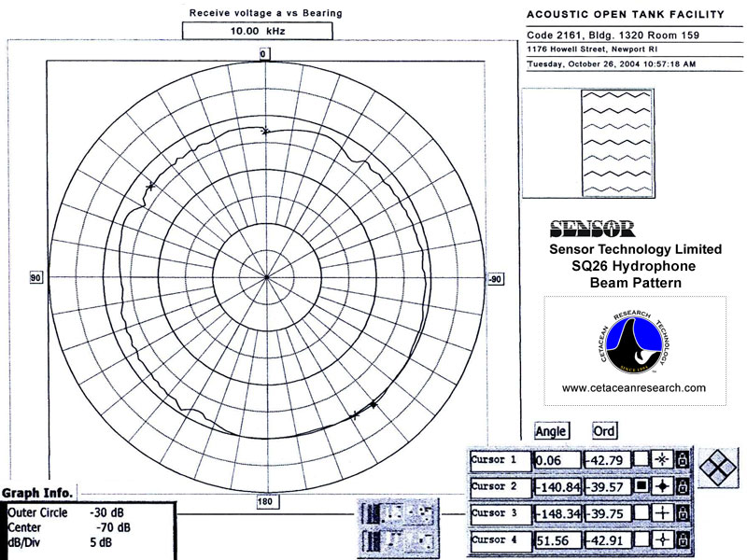Viewport: 747px width, 560px height.
Task: Click the Cursor 3 lock icon
Action: point(683,513)
